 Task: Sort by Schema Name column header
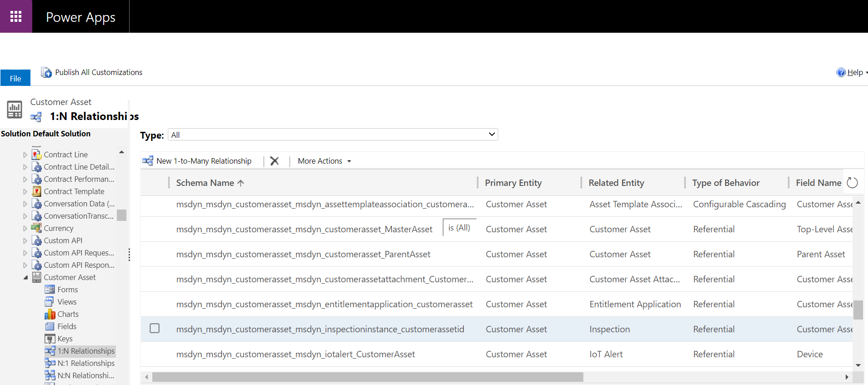click(x=210, y=183)
